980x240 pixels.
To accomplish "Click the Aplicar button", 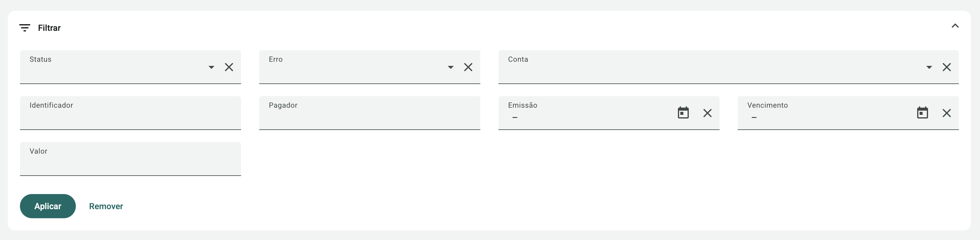I will point(47,206).
